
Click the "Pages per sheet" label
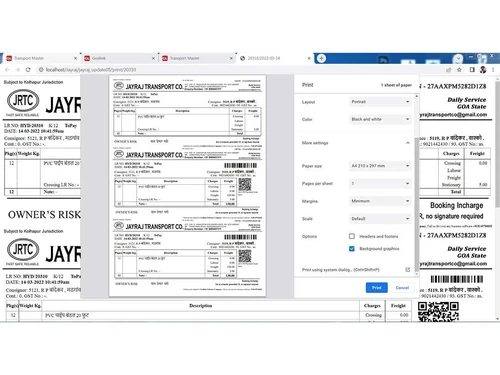tap(317, 184)
